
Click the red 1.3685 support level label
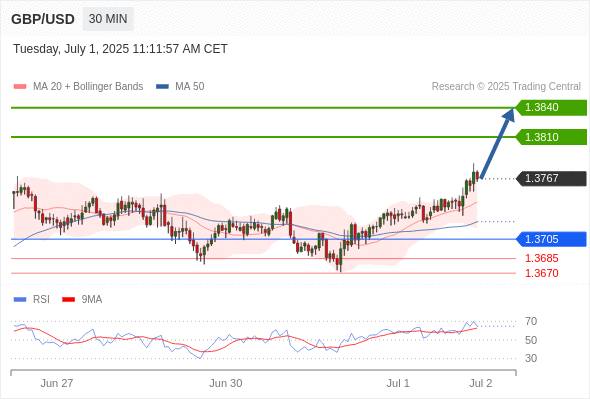pyautogui.click(x=541, y=259)
